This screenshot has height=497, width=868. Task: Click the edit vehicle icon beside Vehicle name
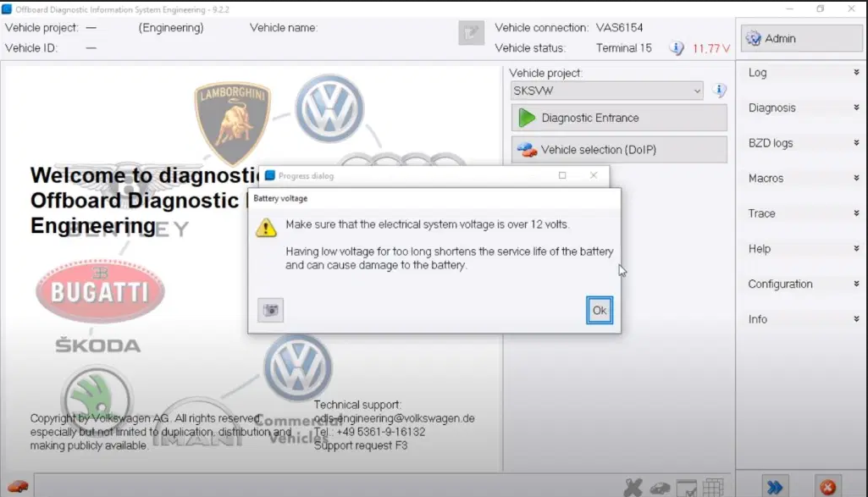(471, 33)
